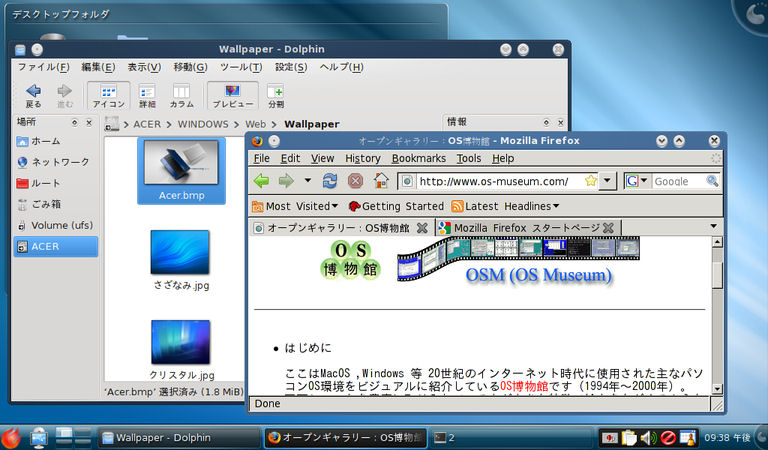Split the Dolphin view with 分割
The height and width of the screenshot is (450, 768).
[276, 95]
